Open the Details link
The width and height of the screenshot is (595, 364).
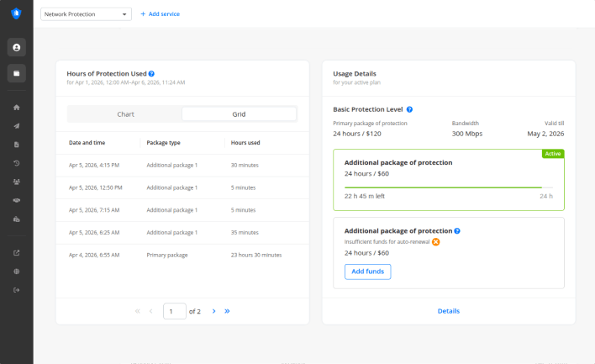click(448, 311)
